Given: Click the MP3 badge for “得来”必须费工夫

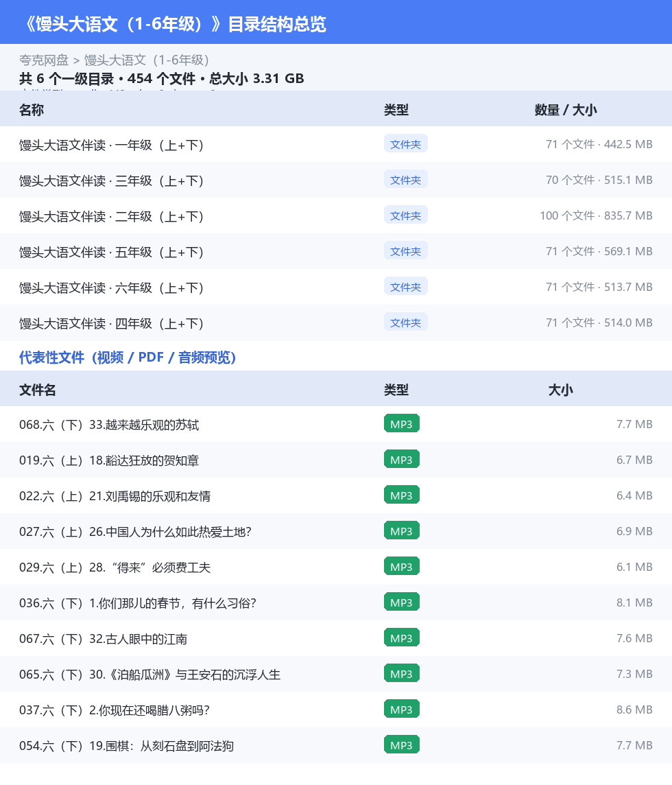Looking at the screenshot, I should tap(402, 567).
